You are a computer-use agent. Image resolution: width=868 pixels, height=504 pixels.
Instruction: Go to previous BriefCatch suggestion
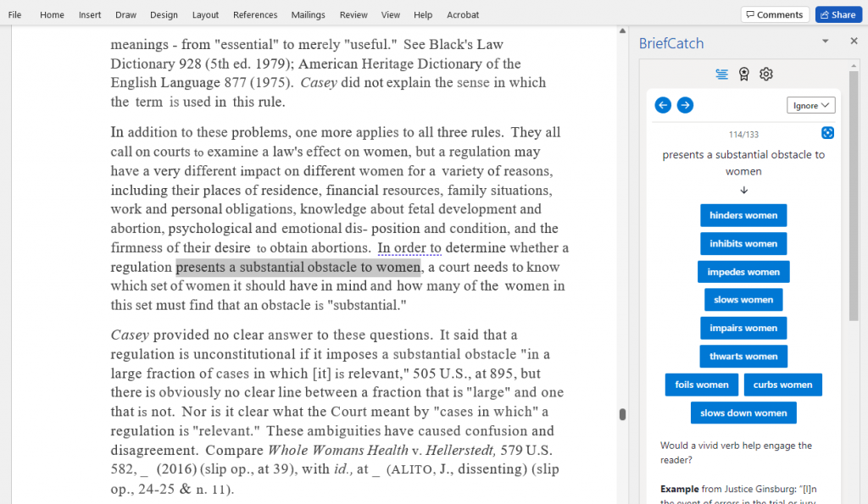point(663,105)
